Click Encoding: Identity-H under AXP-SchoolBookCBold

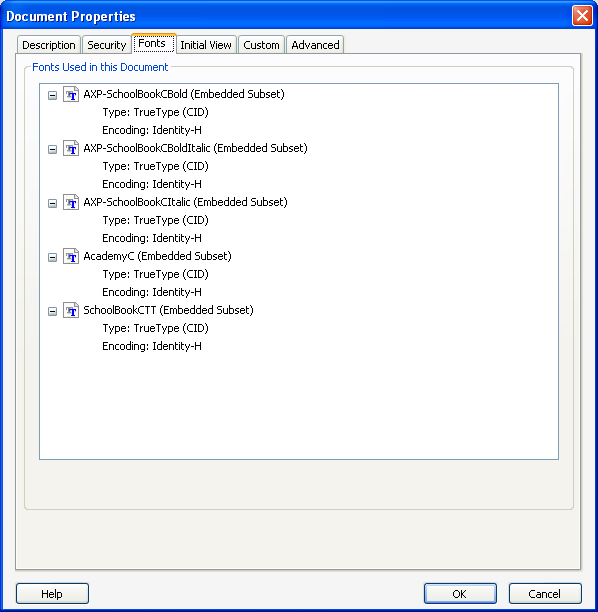click(152, 130)
